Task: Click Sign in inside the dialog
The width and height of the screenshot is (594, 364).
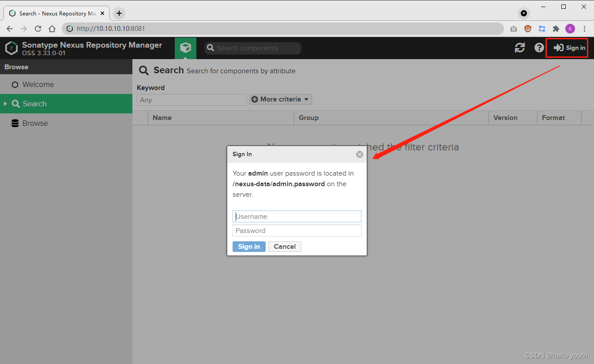Action: (x=249, y=247)
